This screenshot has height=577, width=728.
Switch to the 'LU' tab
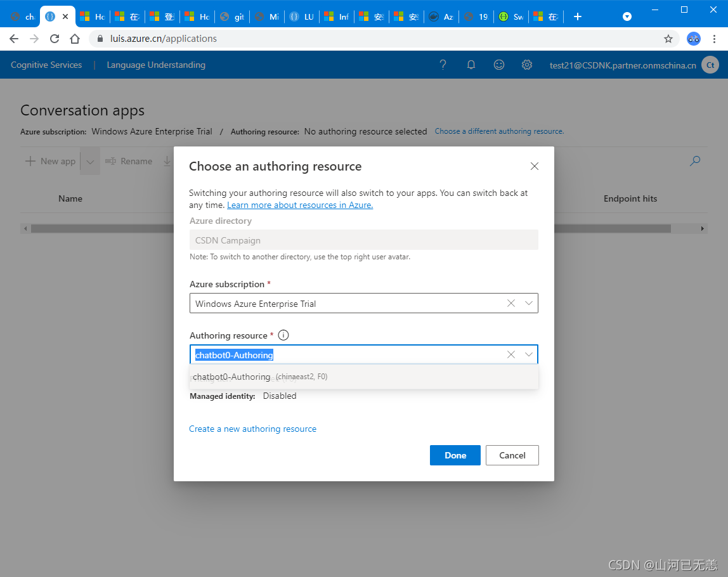(302, 16)
